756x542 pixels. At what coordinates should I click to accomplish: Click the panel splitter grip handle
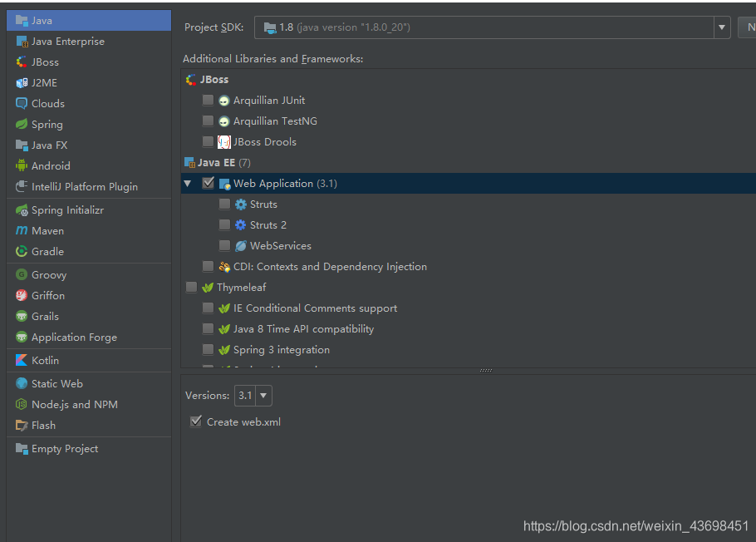click(x=486, y=371)
